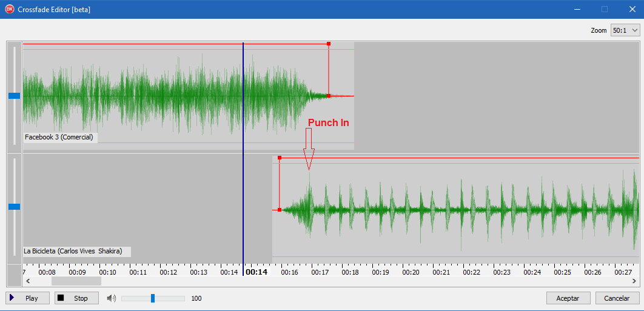Click the 00:22 mark on the timeline ruler
644x311 pixels.
pyautogui.click(x=472, y=272)
